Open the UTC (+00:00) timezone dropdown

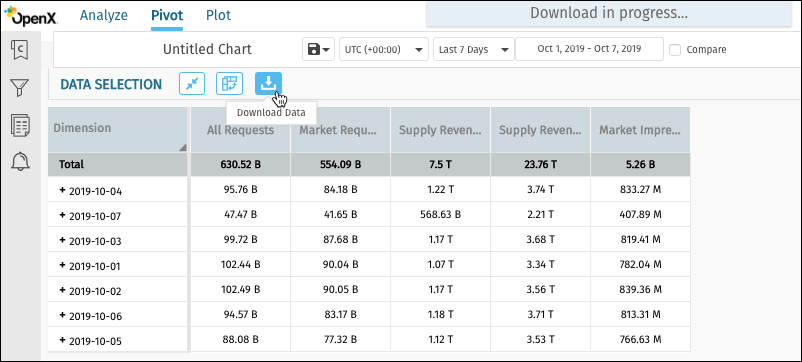384,49
